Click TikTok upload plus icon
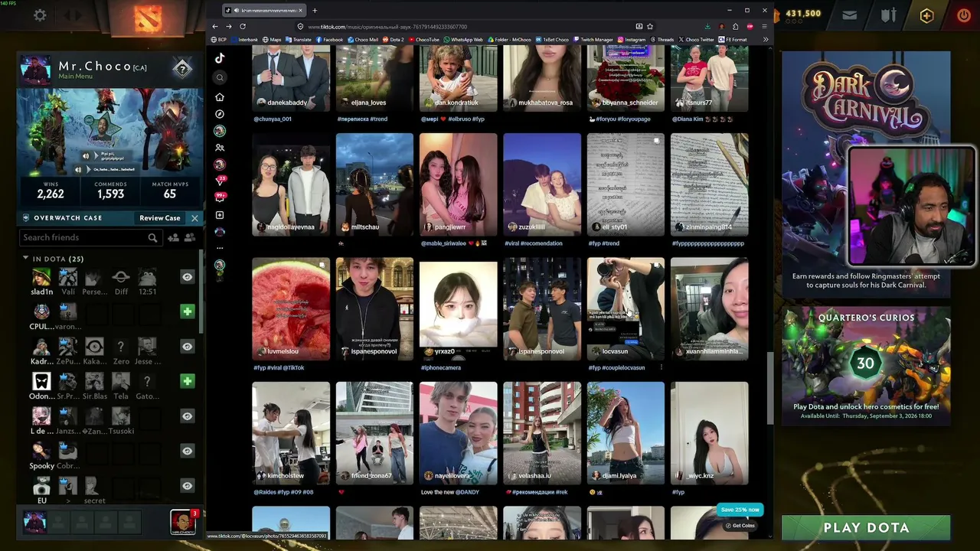The width and height of the screenshot is (980, 551). click(220, 215)
